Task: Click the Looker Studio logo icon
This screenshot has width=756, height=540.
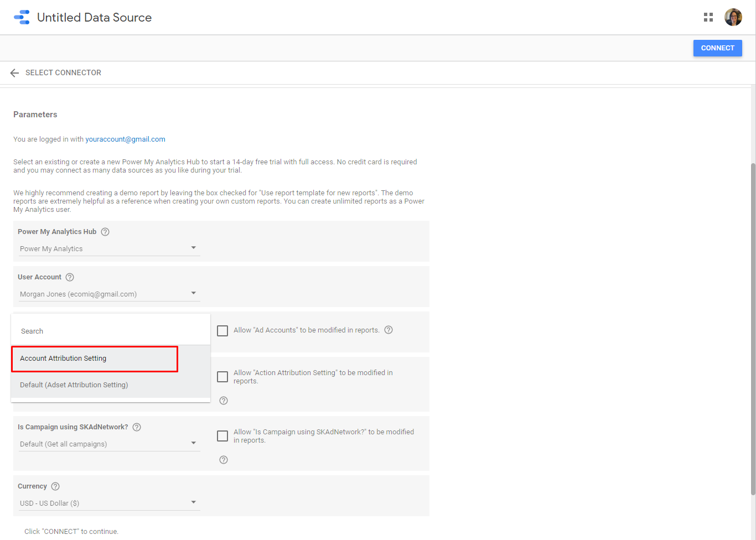Action: (x=22, y=17)
